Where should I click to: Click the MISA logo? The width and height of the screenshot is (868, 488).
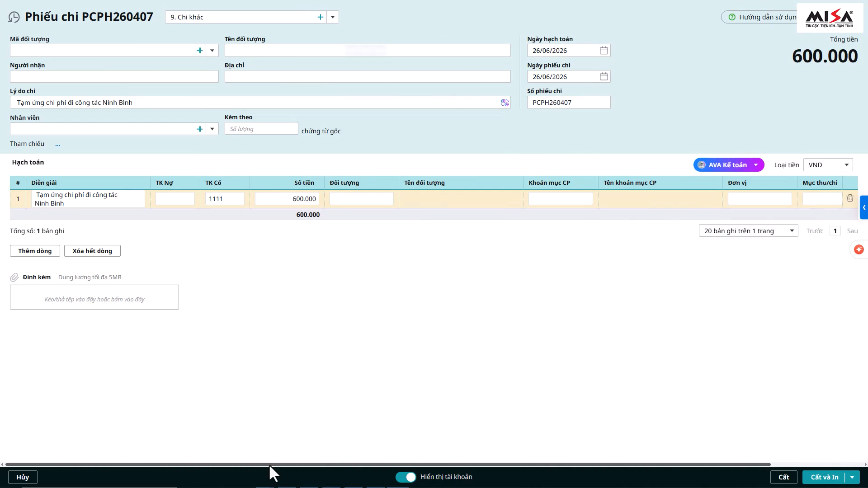coord(830,18)
